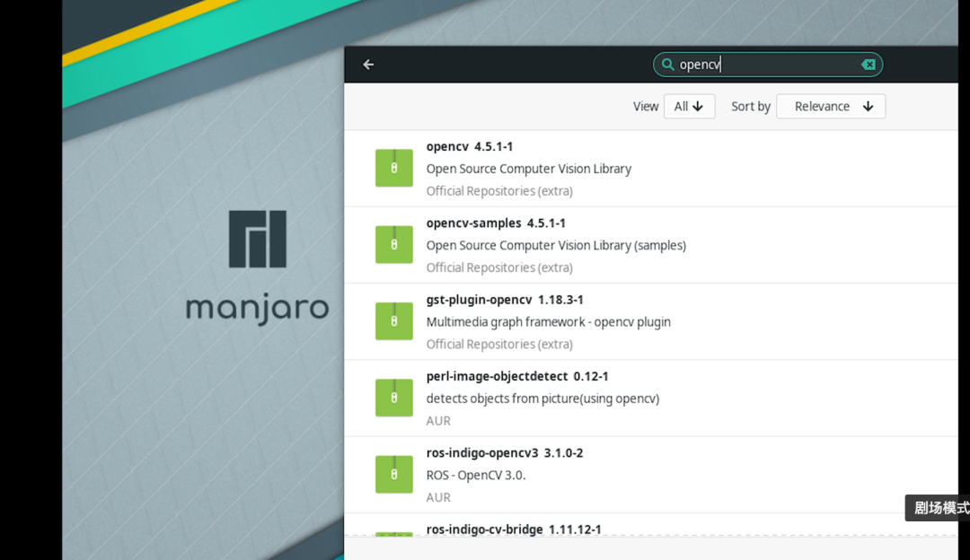Click 'Multimedia graph framework - opencv plugin' text

548,322
